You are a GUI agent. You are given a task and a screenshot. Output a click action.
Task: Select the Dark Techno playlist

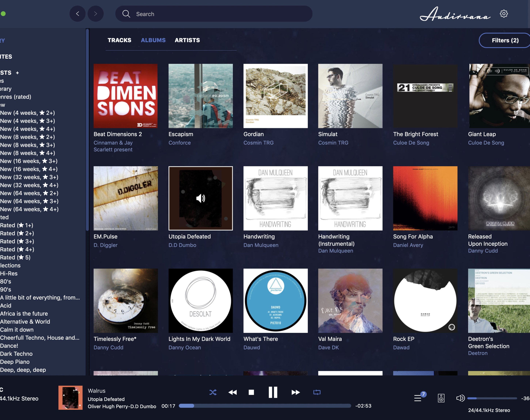tap(16, 354)
